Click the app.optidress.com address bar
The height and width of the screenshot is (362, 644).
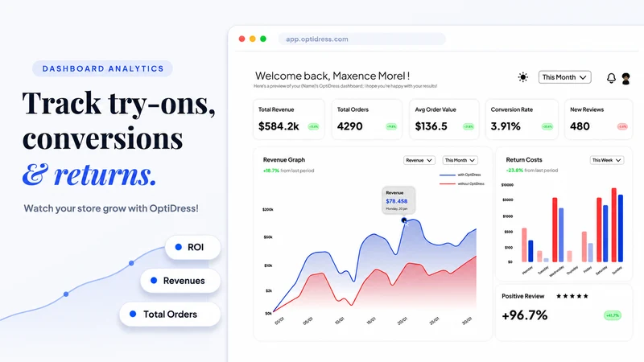pos(361,39)
